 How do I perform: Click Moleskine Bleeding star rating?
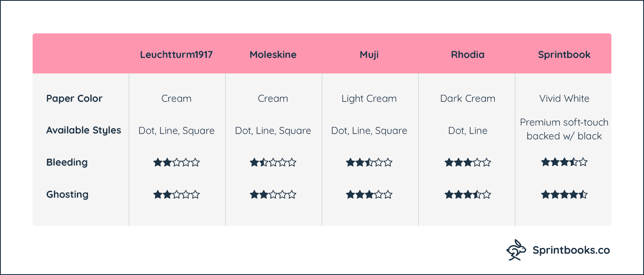pyautogui.click(x=273, y=162)
